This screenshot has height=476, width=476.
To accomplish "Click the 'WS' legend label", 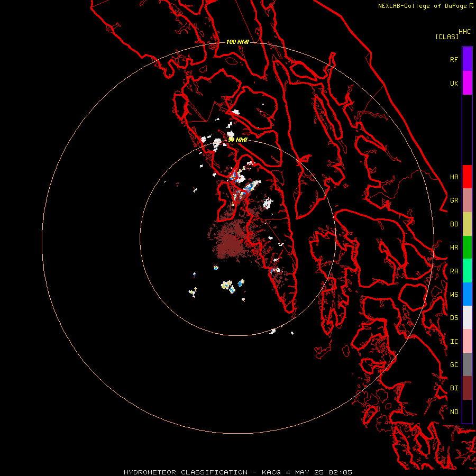I will (454, 294).
